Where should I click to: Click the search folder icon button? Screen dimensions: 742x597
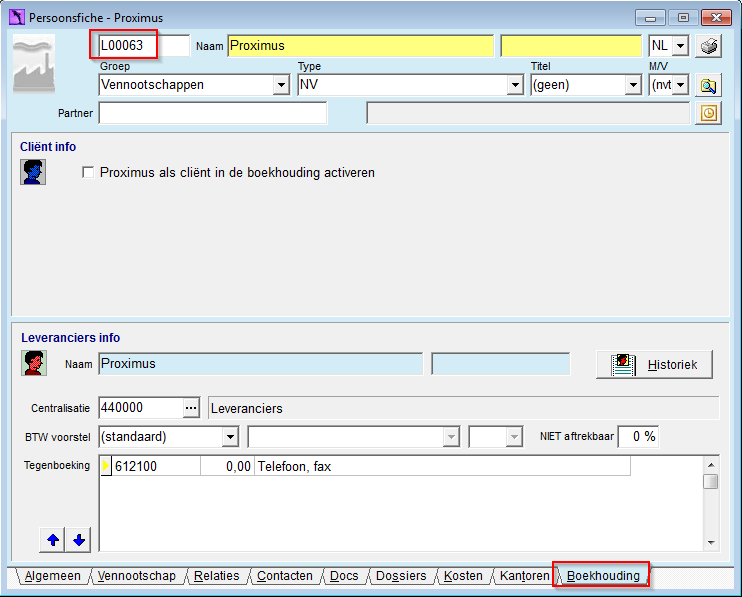pos(708,85)
